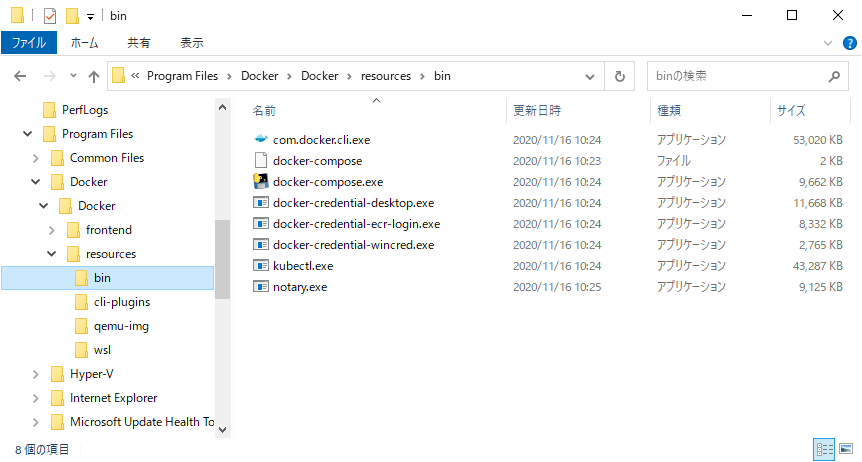Click the Properties checkmark icon in title bar
Screen dimensions: 862x462
click(x=49, y=16)
